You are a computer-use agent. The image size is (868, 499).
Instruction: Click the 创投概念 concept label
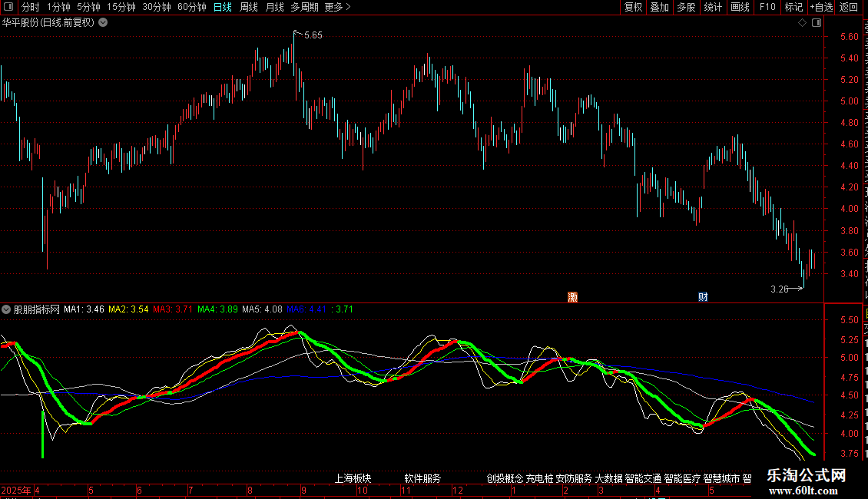(505, 478)
